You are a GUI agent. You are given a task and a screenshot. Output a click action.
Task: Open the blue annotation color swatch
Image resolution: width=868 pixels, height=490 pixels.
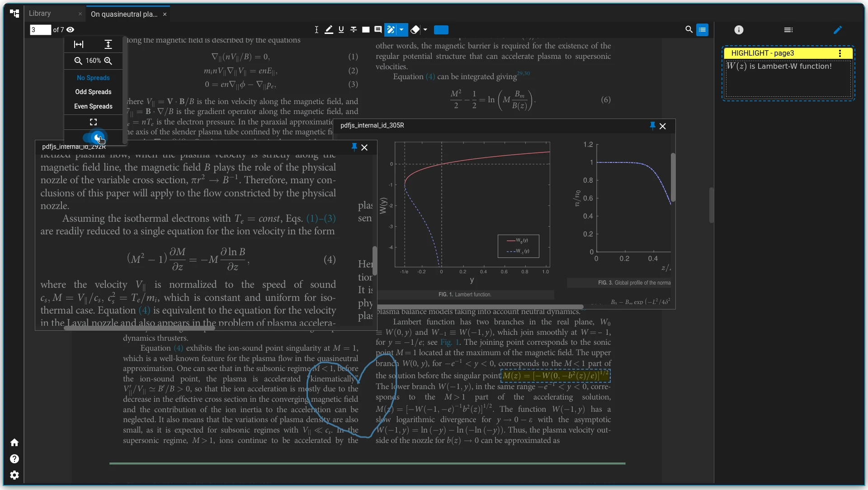[x=441, y=30]
